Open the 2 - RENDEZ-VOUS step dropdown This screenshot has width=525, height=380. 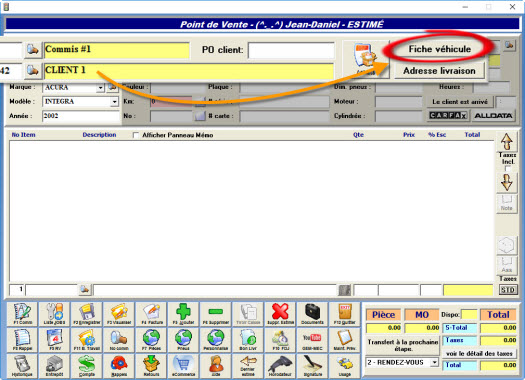coord(434,363)
